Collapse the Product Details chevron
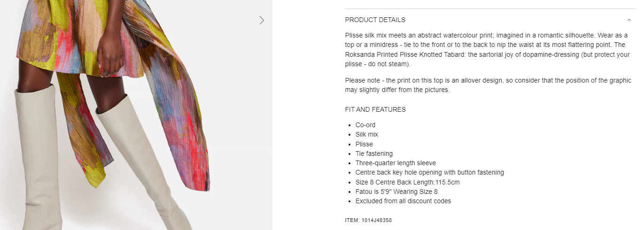The image size is (644, 230). [629, 20]
